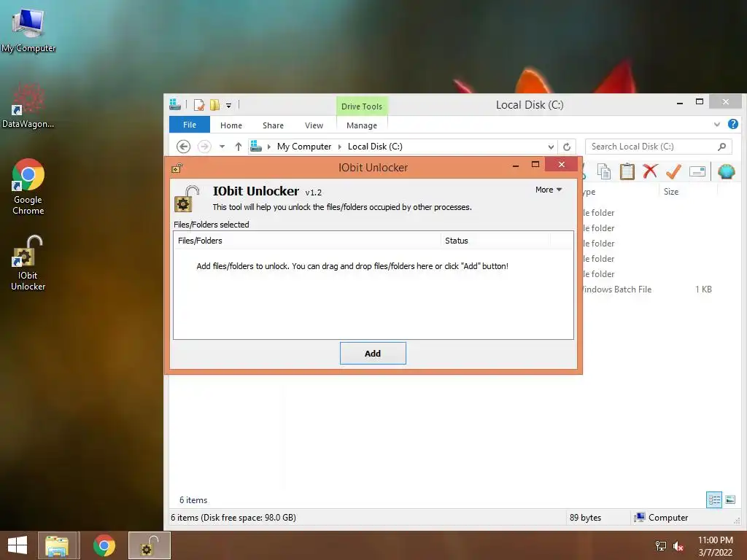Screen dimensions: 747x560
Task: Switch to the Home ribbon tab
Action: (x=231, y=125)
